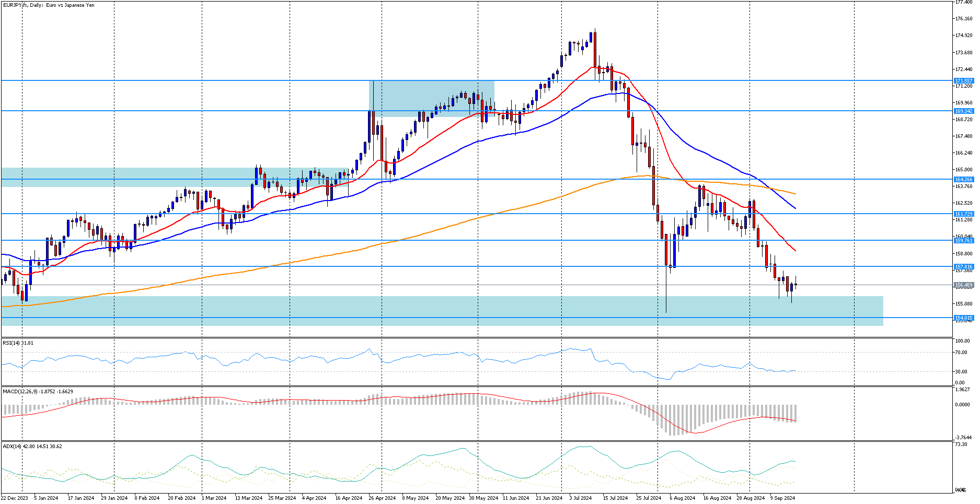
Task: Click the 20 Feb 2024 date label
Action: point(182,498)
